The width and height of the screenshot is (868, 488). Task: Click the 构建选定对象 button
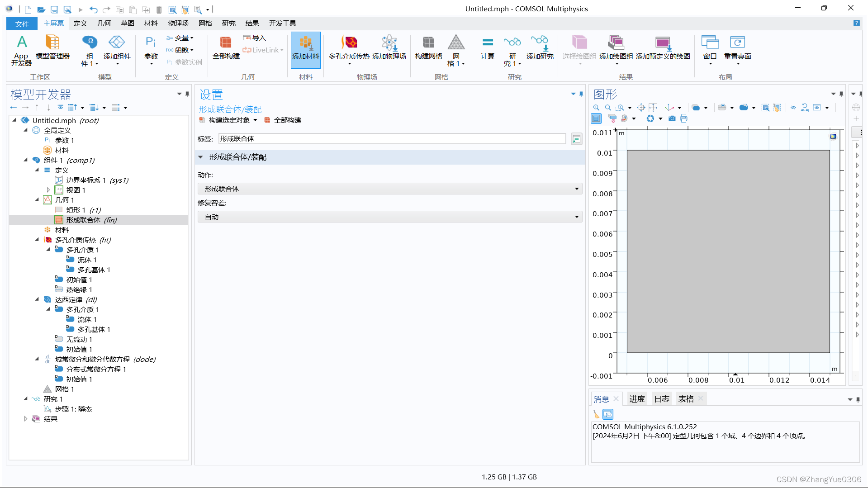[x=225, y=120]
